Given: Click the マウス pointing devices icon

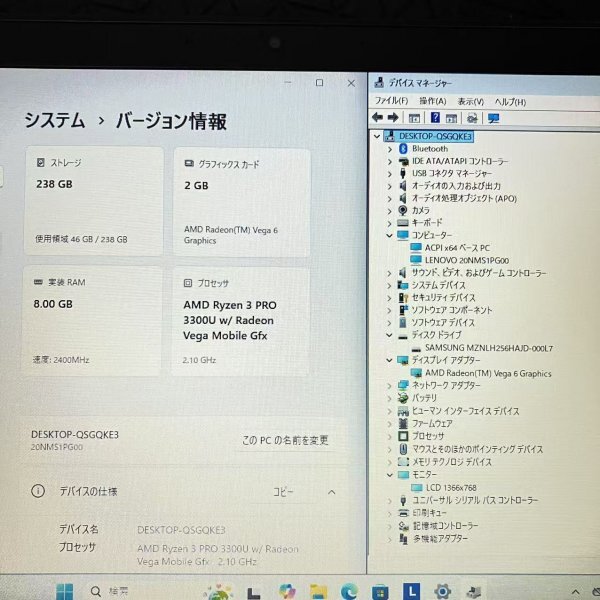Looking at the screenshot, I should coord(403,449).
